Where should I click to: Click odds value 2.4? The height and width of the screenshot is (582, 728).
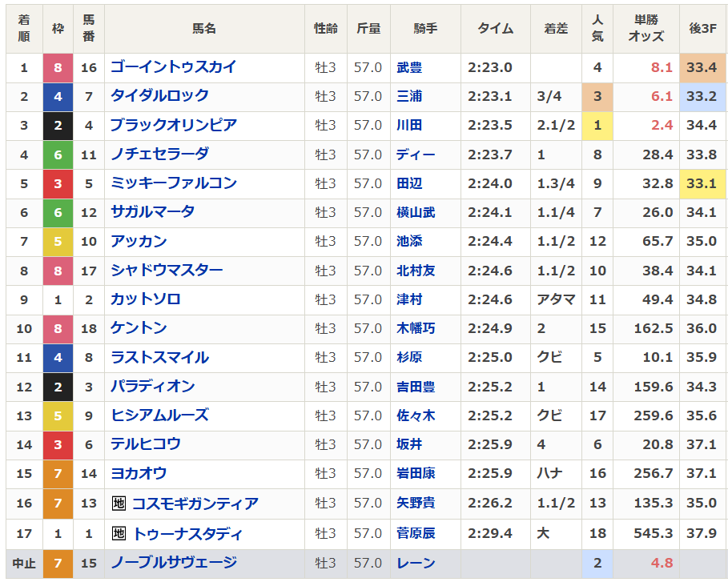[662, 126]
